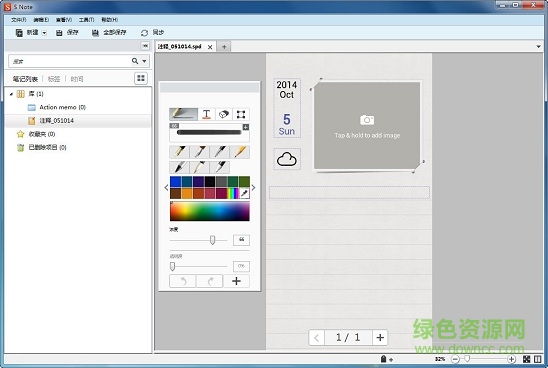This screenshot has height=368, width=548.
Task: Click the cloud weather icon on the note
Action: click(287, 159)
